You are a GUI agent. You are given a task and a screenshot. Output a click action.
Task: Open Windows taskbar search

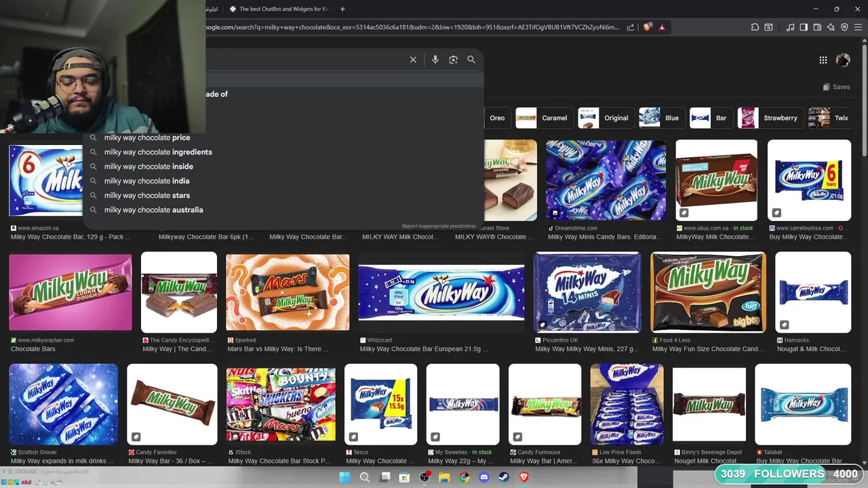tap(365, 477)
